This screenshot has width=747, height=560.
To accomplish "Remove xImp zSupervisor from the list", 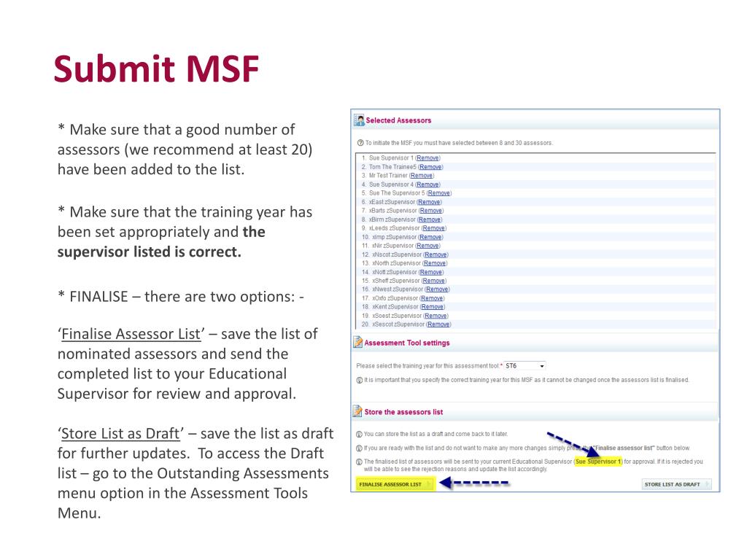I will click(x=430, y=237).
